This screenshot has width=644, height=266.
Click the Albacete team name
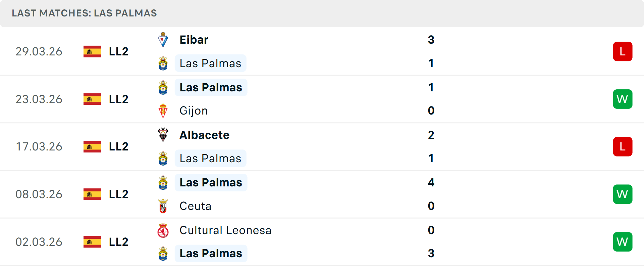point(205,135)
